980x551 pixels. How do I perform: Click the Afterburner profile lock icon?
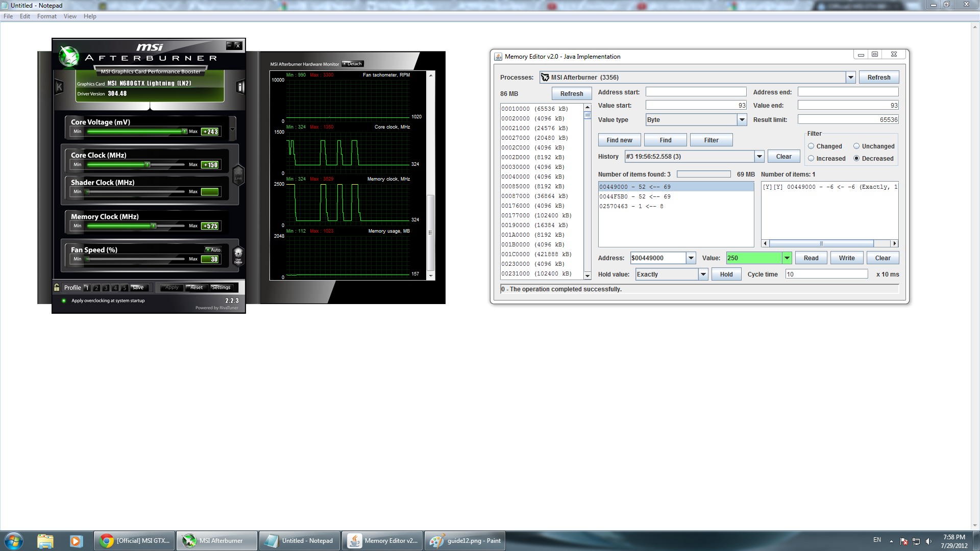click(57, 287)
